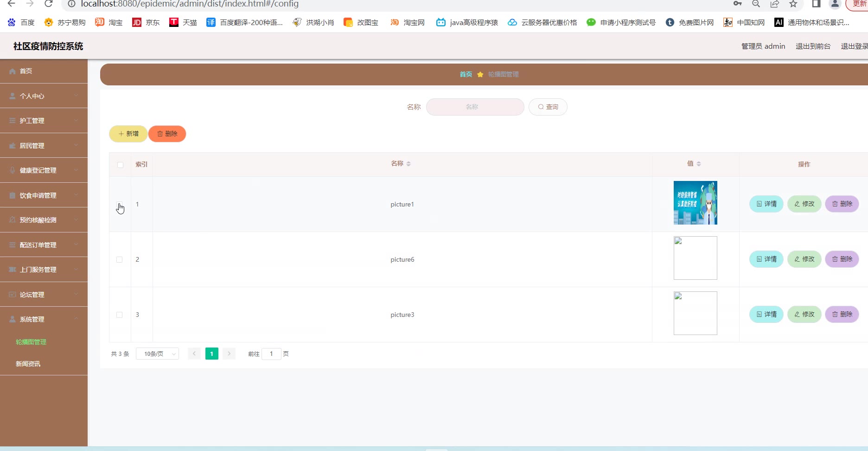Expand the 个人中心 sidebar menu
868x451 pixels.
44,96
